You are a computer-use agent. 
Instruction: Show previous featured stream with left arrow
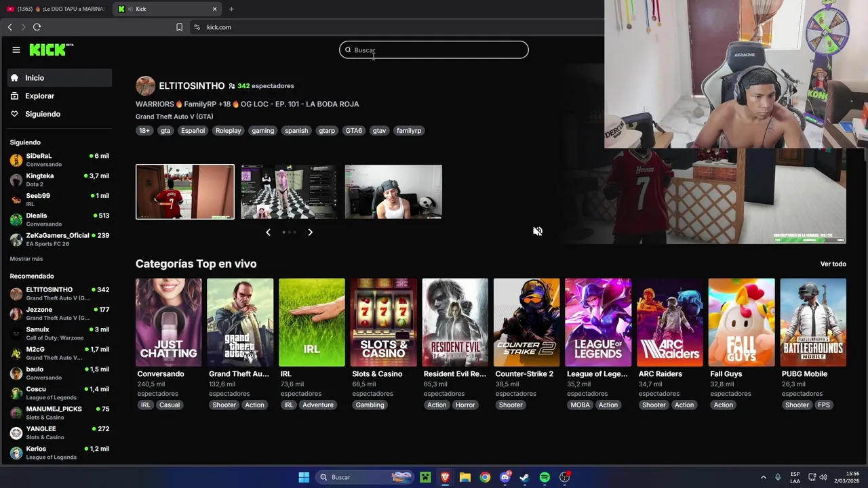pyautogui.click(x=268, y=232)
